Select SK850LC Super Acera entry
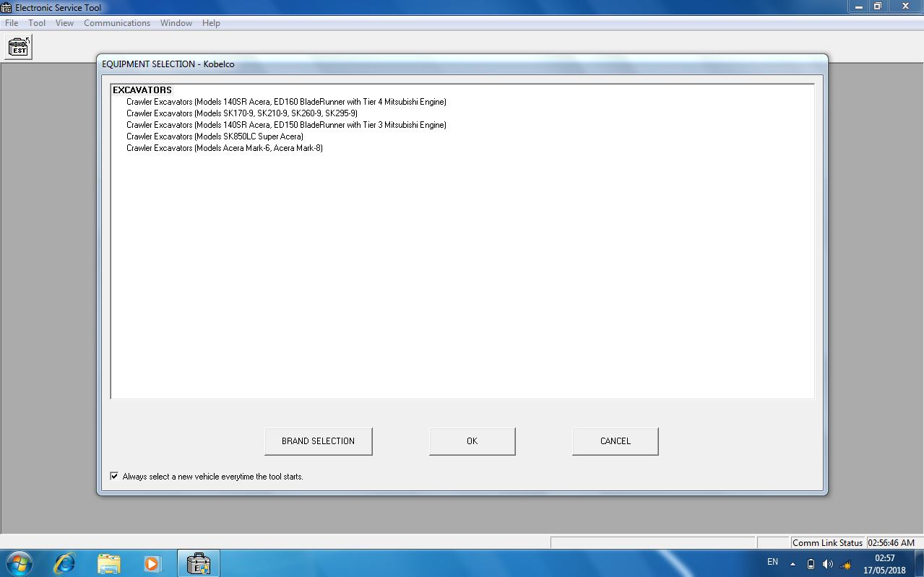Screen dimensions: 924x577 [215, 136]
